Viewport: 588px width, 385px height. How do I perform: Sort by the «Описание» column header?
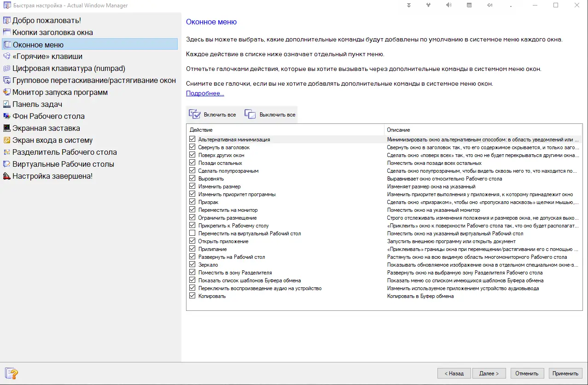pyautogui.click(x=483, y=130)
